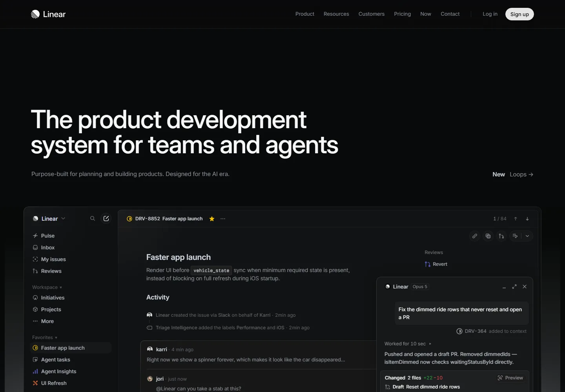Click the Agent tasks icon in Favorites

pos(35,359)
